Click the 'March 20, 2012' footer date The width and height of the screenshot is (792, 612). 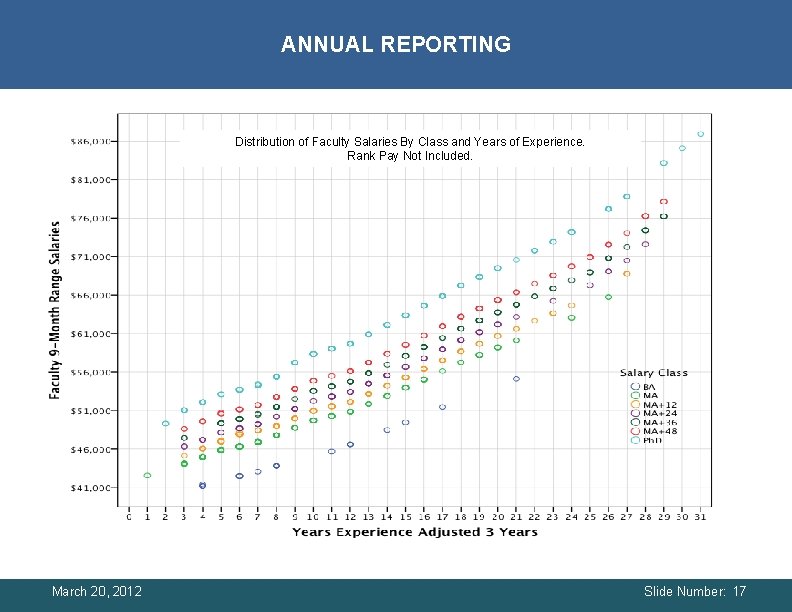coord(97,591)
